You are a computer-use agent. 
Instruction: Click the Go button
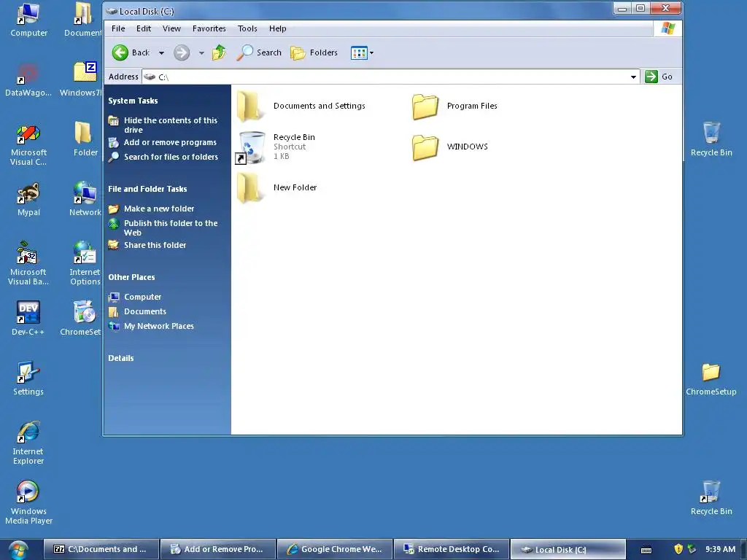tap(659, 77)
